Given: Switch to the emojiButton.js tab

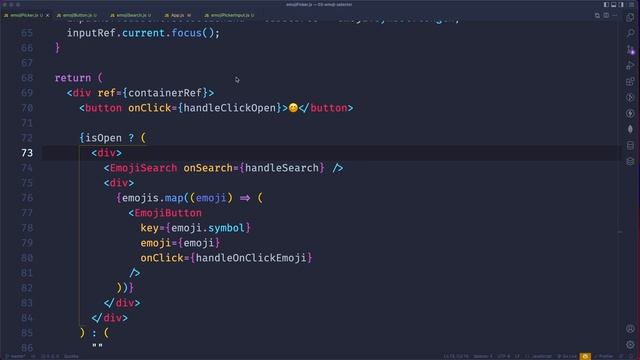Looking at the screenshot, I should tap(76, 15).
